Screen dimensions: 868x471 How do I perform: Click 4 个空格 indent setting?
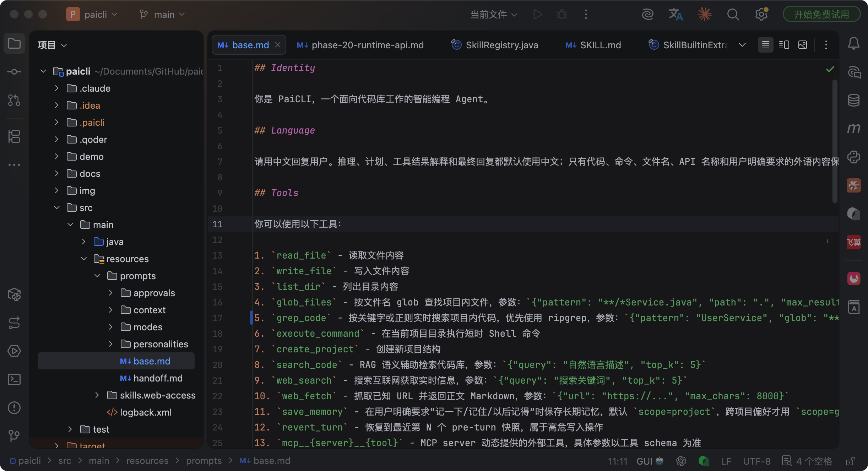[807, 461]
